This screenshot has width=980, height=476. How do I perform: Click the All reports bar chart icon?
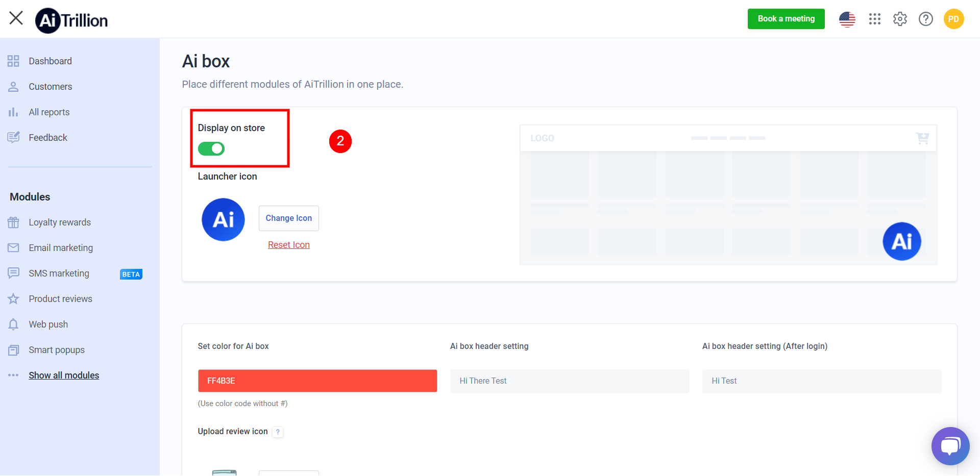[x=13, y=112]
